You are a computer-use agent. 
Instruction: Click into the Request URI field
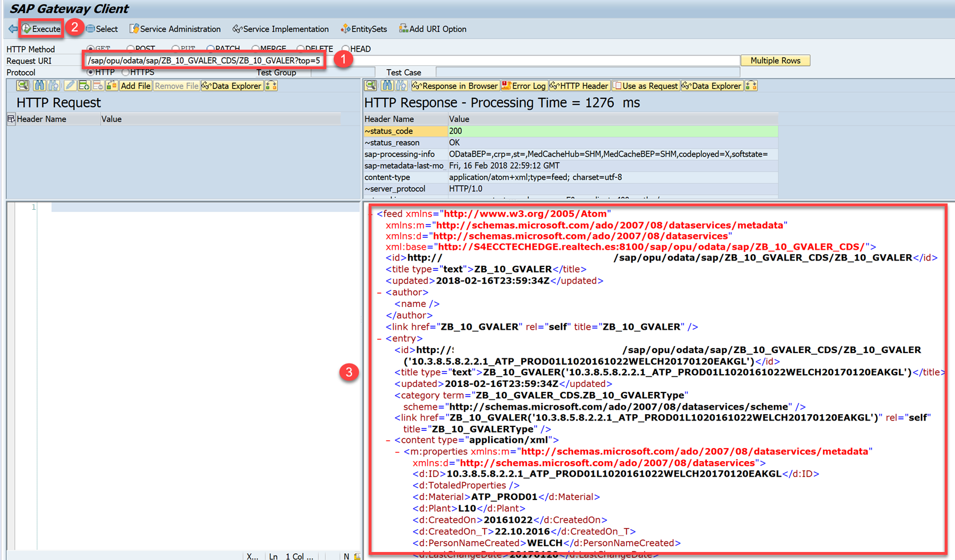(x=412, y=61)
